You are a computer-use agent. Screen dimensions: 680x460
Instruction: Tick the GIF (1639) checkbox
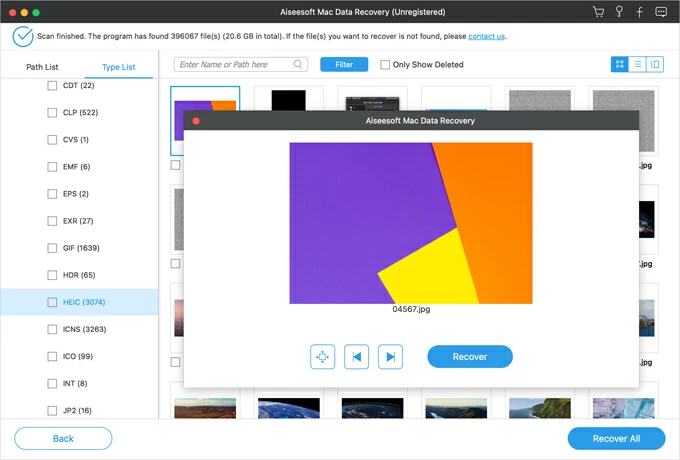[53, 248]
